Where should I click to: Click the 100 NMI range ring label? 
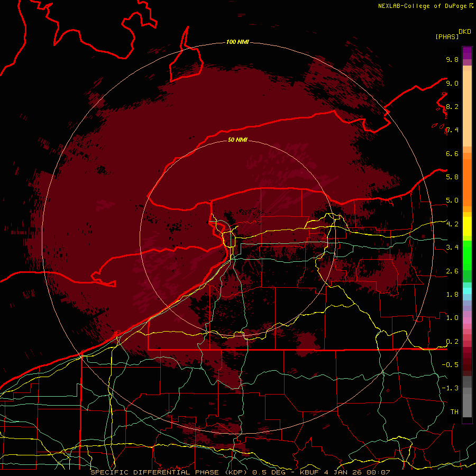[237, 42]
